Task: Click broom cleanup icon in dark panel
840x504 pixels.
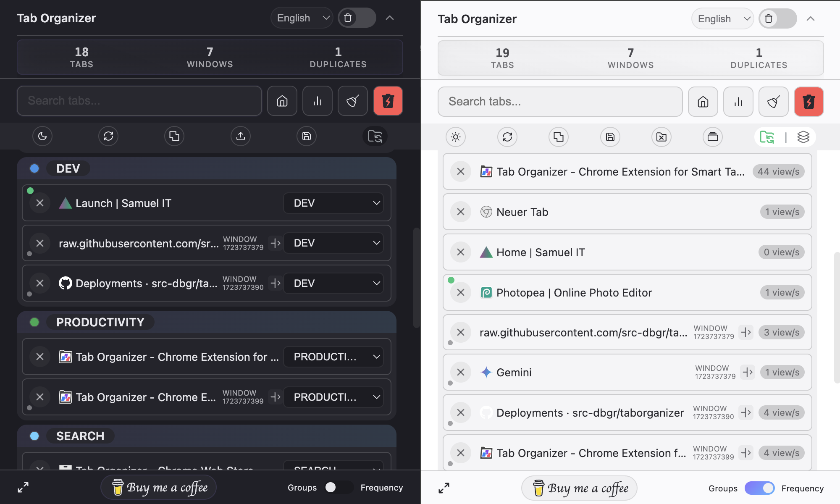Action: [x=353, y=101]
